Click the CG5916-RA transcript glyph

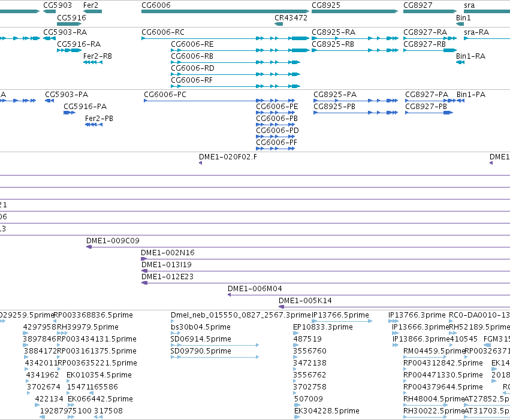[x=70, y=50]
